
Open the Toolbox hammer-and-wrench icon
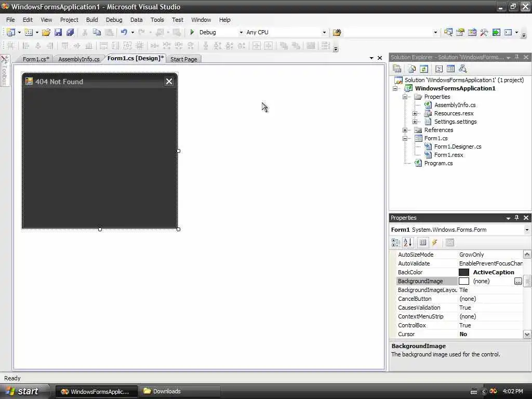point(484,32)
